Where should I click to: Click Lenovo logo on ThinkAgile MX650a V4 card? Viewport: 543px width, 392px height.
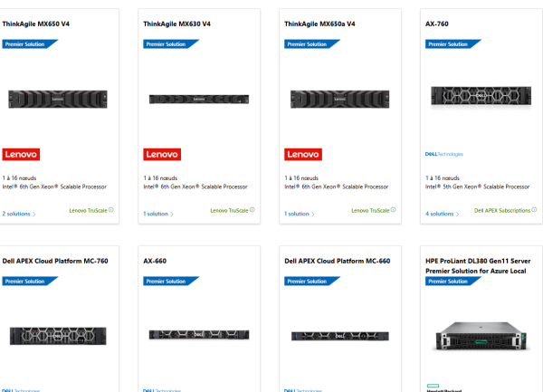click(303, 154)
